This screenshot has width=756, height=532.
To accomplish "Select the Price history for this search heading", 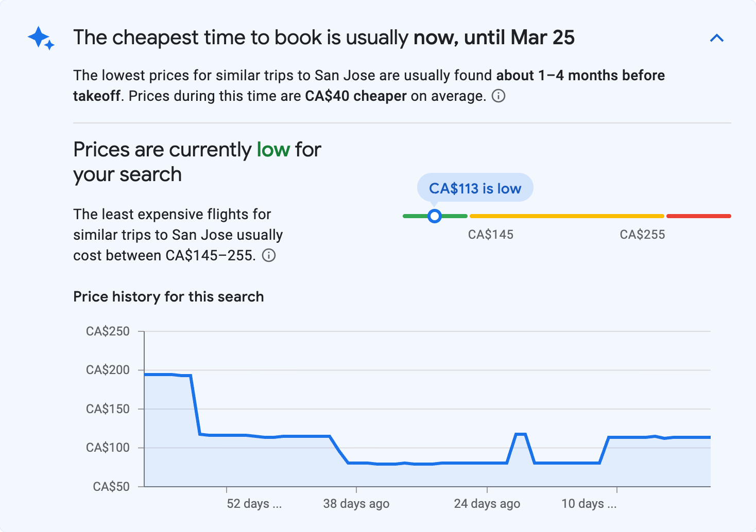I will pos(168,296).
